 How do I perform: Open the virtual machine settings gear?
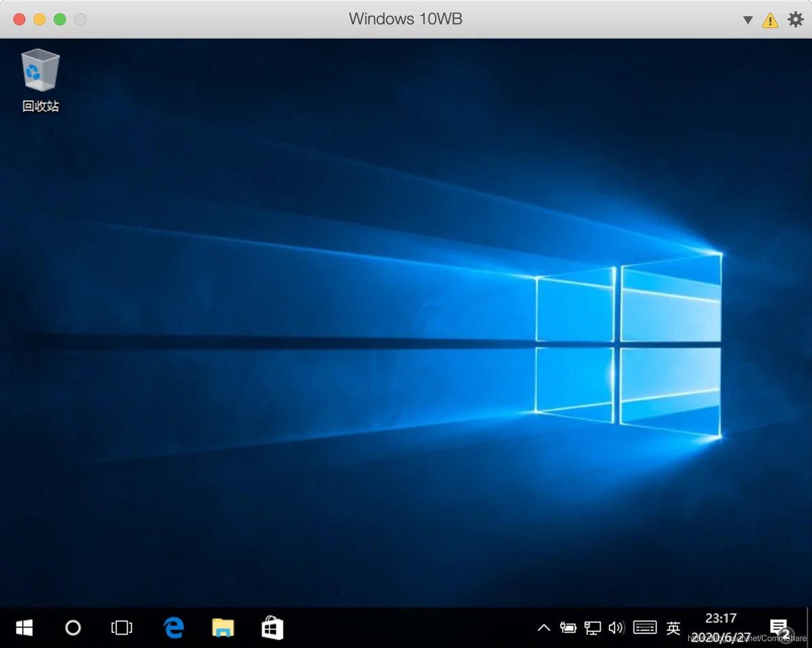[x=796, y=20]
